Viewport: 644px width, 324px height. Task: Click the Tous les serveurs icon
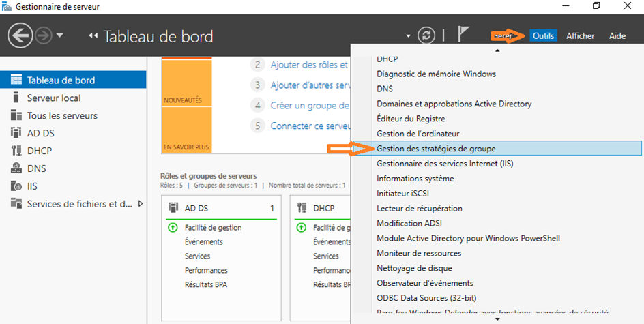pos(16,115)
